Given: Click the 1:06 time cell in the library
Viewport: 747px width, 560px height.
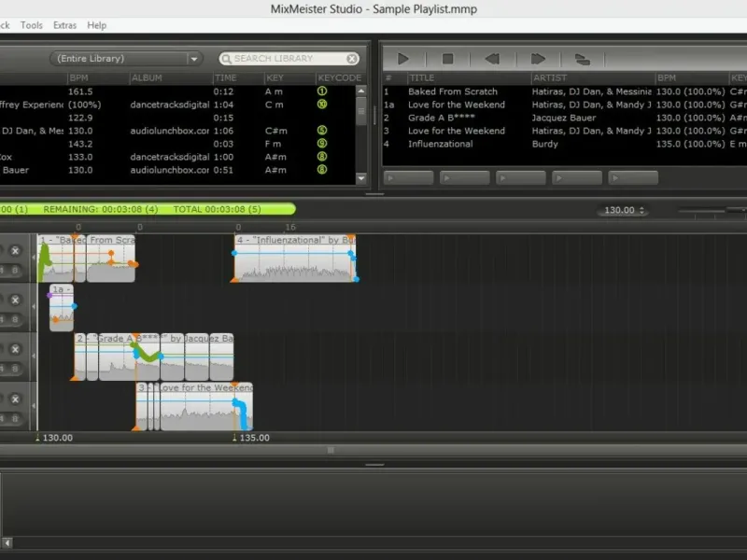Looking at the screenshot, I should pyautogui.click(x=223, y=131).
